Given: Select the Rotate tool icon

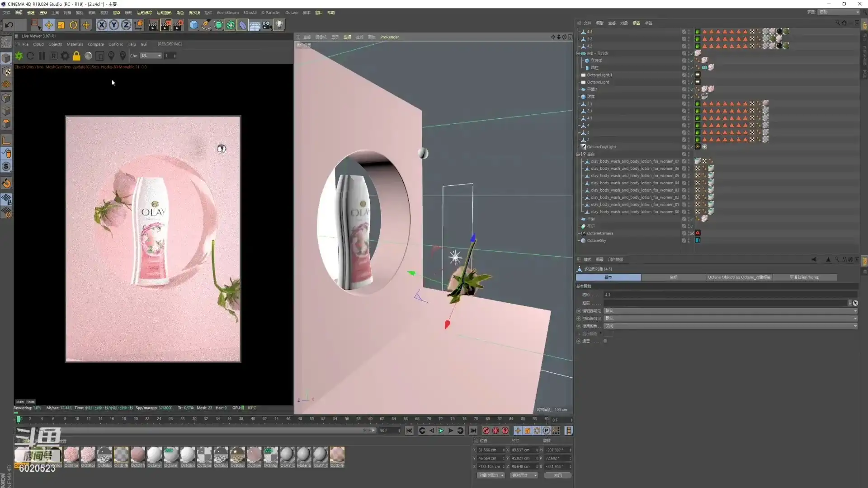Looking at the screenshot, I should click(x=73, y=25).
